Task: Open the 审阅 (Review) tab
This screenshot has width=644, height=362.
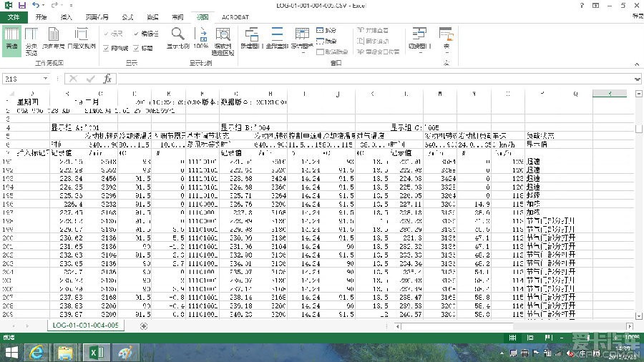Action: click(177, 17)
